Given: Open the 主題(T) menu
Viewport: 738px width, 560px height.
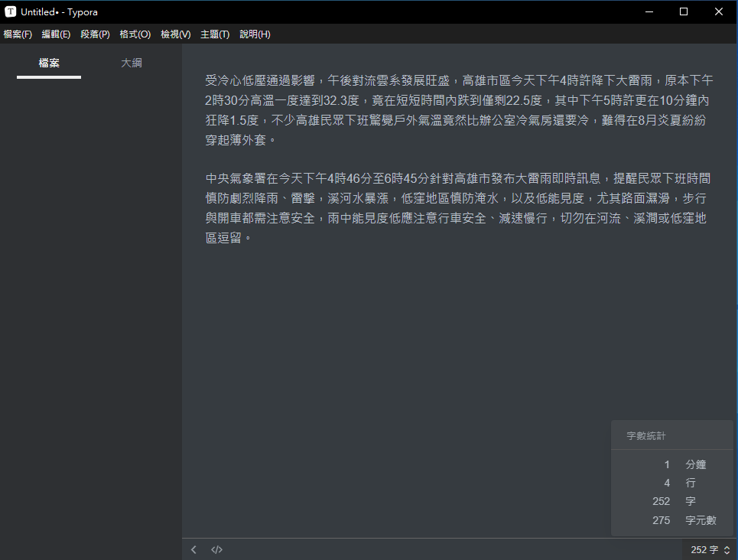Looking at the screenshot, I should pos(215,34).
